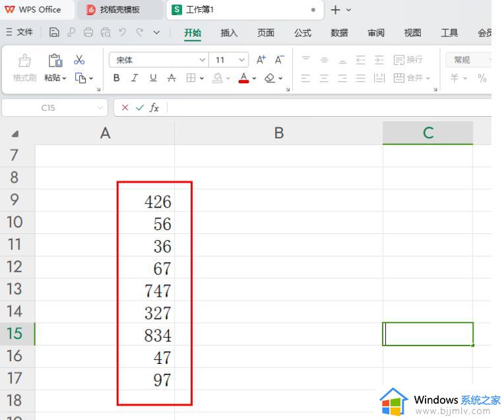504x420 pixels.
Task: Click the red font color A
Action: (243, 78)
